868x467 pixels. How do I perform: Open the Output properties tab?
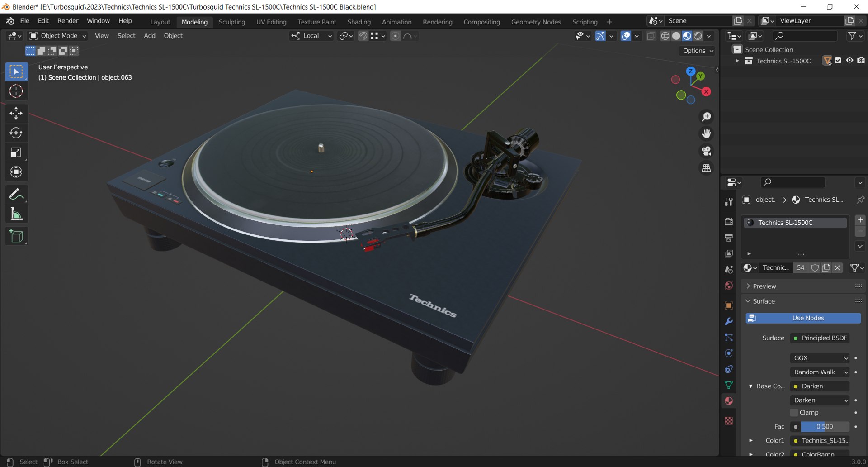point(729,238)
